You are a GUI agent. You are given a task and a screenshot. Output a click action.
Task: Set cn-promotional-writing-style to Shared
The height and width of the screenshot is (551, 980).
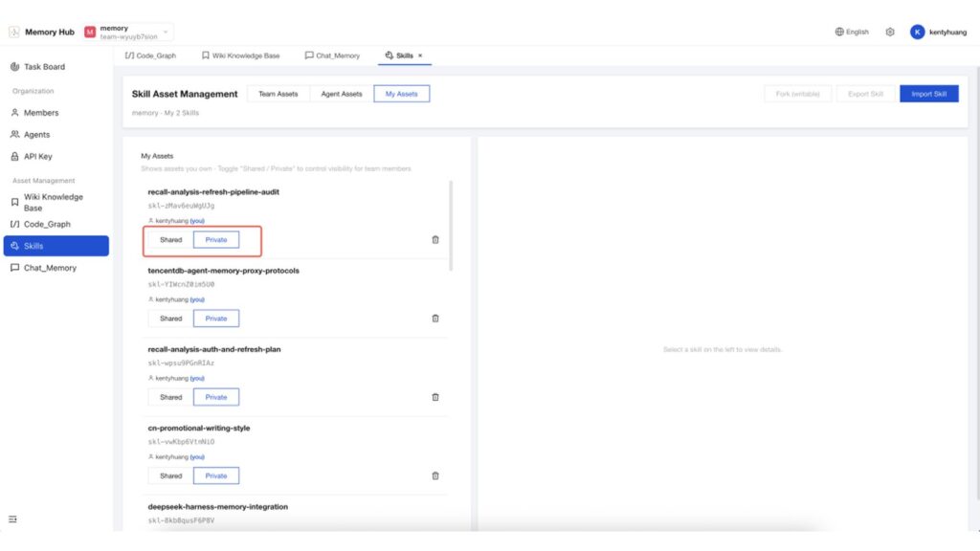[170, 476]
